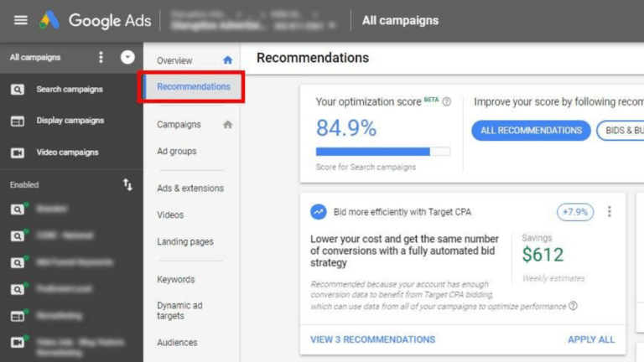
Task: Click the Score for Search campaigns caption
Action: pos(366,167)
